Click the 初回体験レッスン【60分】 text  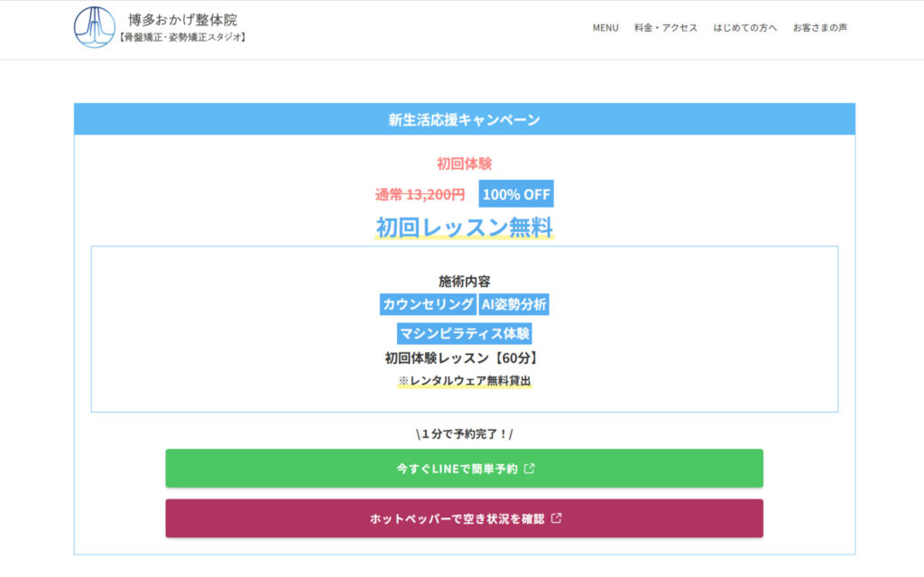(x=464, y=358)
